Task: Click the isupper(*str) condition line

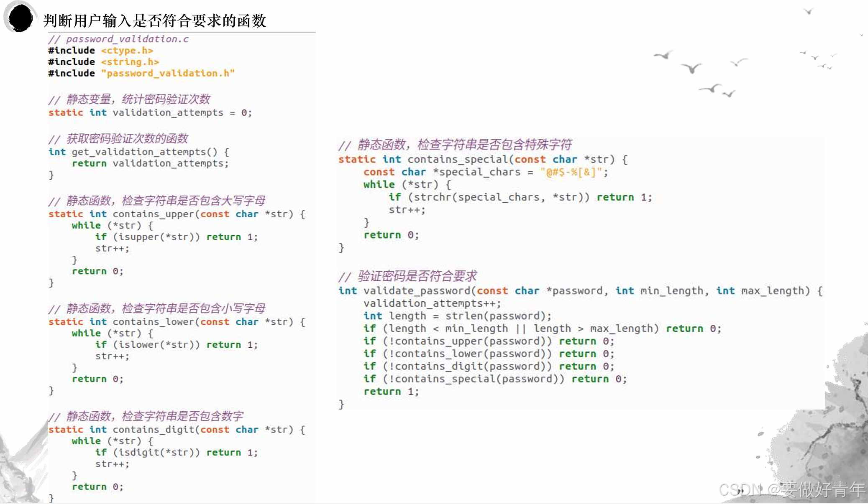Action: point(176,237)
